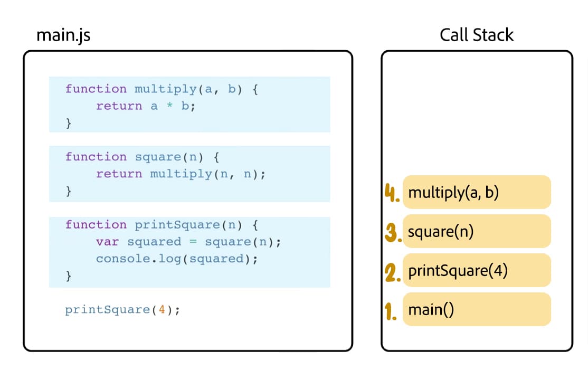588x370 pixels.
Task: Select the main() frame at stack bottom
Action: pyautogui.click(x=477, y=309)
